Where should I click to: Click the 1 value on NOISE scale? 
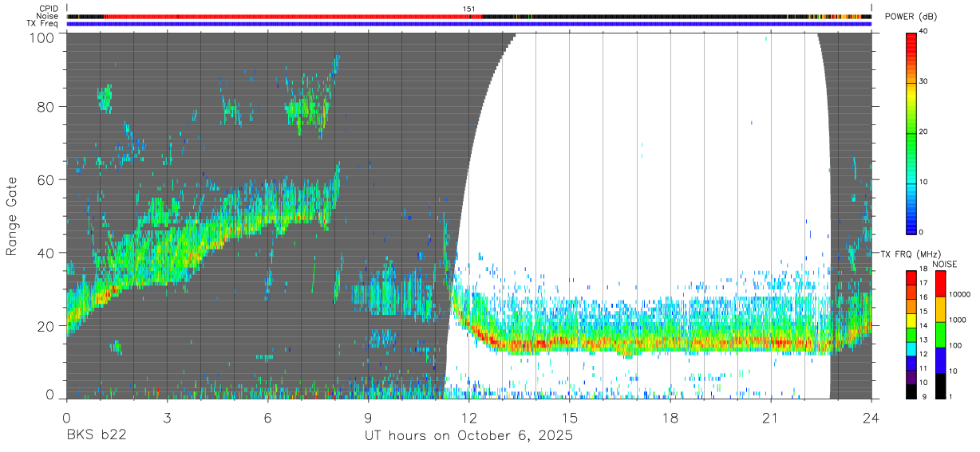coord(952,397)
